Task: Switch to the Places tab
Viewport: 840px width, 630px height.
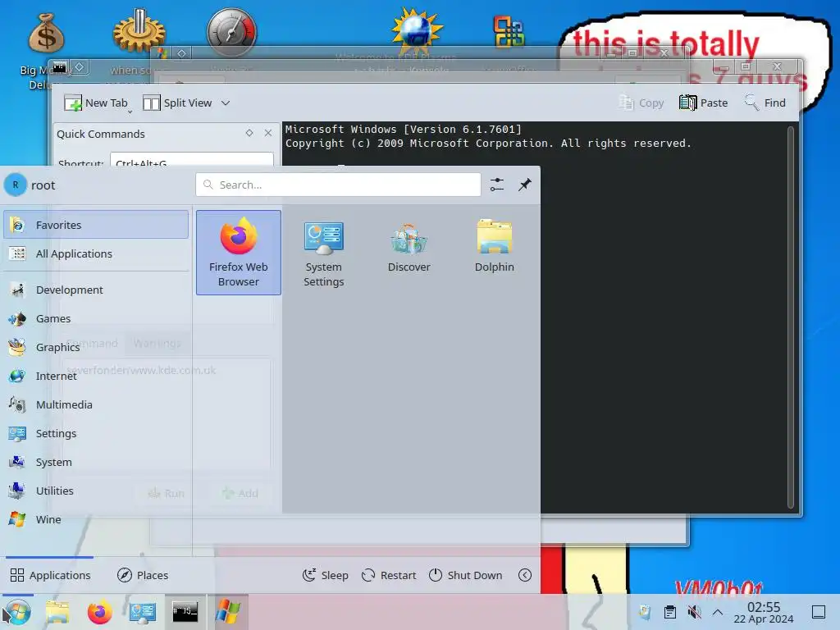Action: point(143,575)
